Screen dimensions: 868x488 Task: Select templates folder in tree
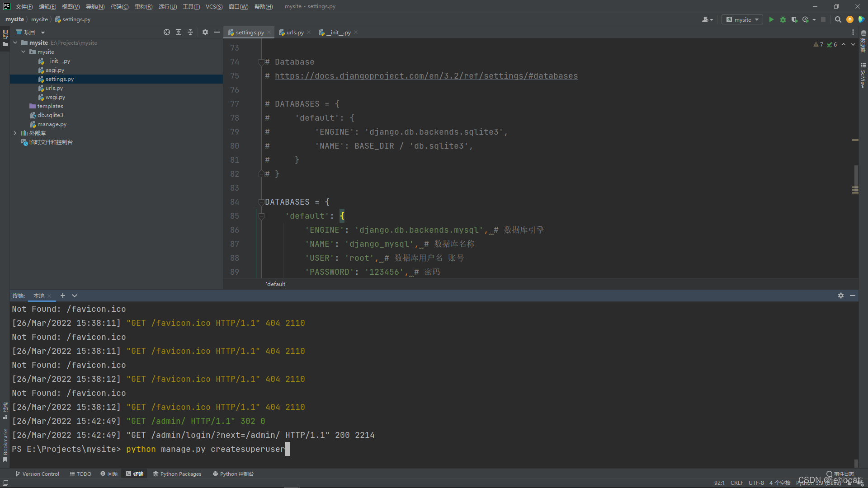click(50, 106)
